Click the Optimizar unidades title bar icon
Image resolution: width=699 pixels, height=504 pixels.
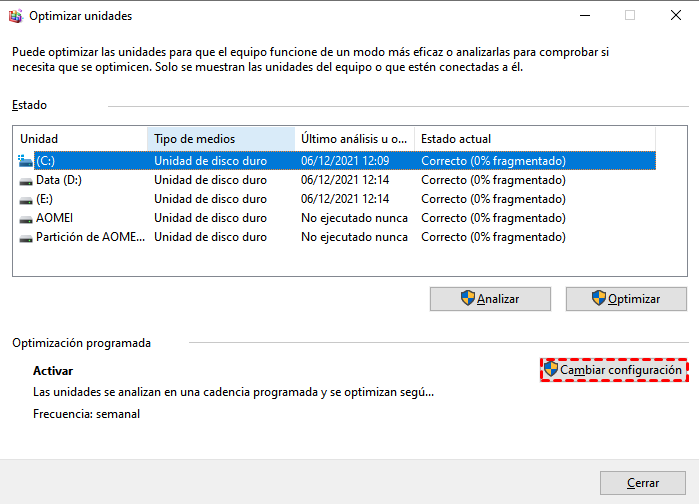coord(14,16)
